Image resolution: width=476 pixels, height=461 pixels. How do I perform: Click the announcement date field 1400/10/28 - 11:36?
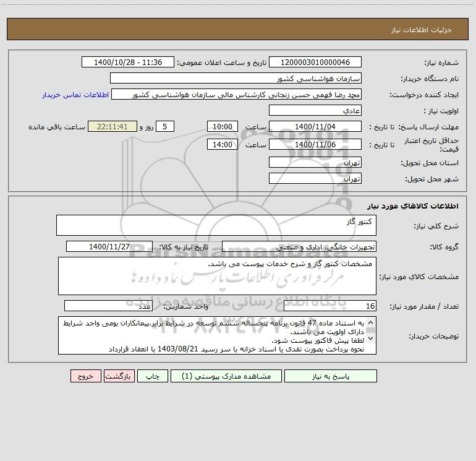pyautogui.click(x=128, y=62)
